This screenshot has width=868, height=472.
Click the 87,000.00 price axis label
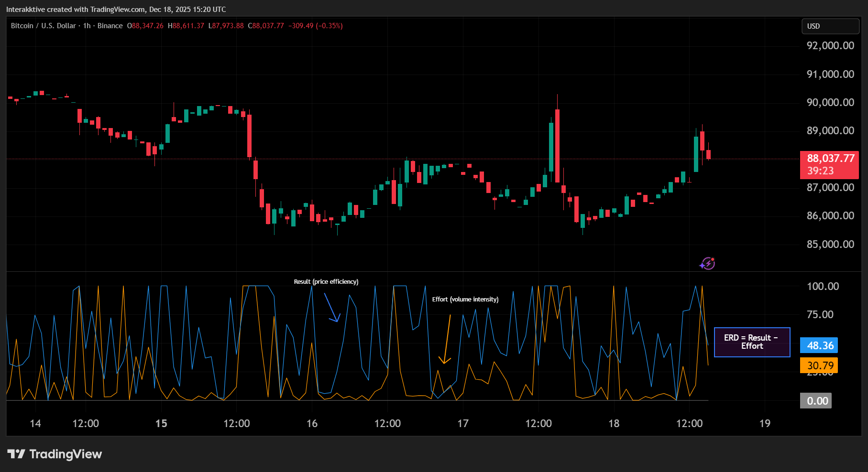[830, 187]
